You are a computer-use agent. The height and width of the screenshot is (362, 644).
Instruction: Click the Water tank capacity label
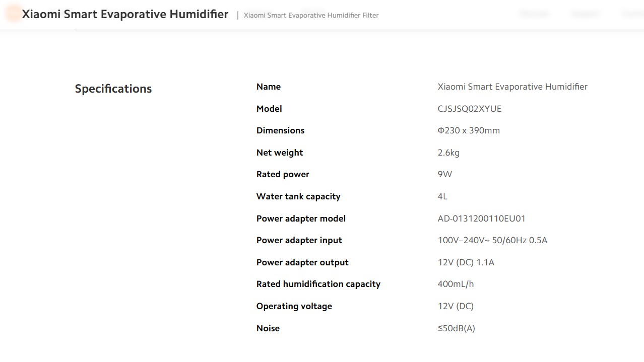click(x=298, y=196)
